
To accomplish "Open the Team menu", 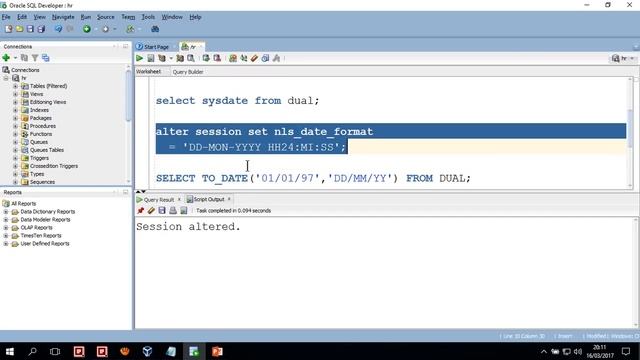I will point(128,17).
